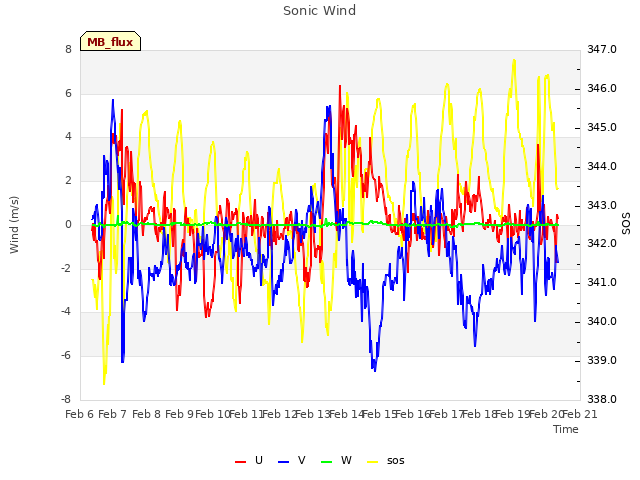Click the 6 left axis value
This screenshot has height=480, width=640.
point(68,93)
